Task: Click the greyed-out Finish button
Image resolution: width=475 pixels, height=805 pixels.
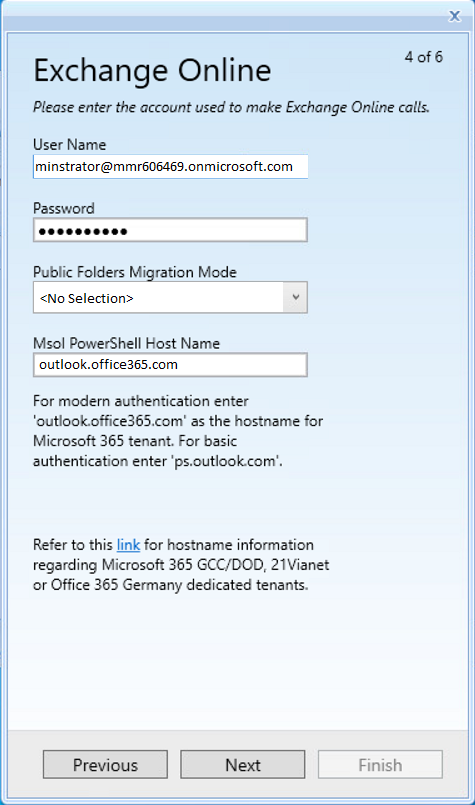Action: click(380, 765)
